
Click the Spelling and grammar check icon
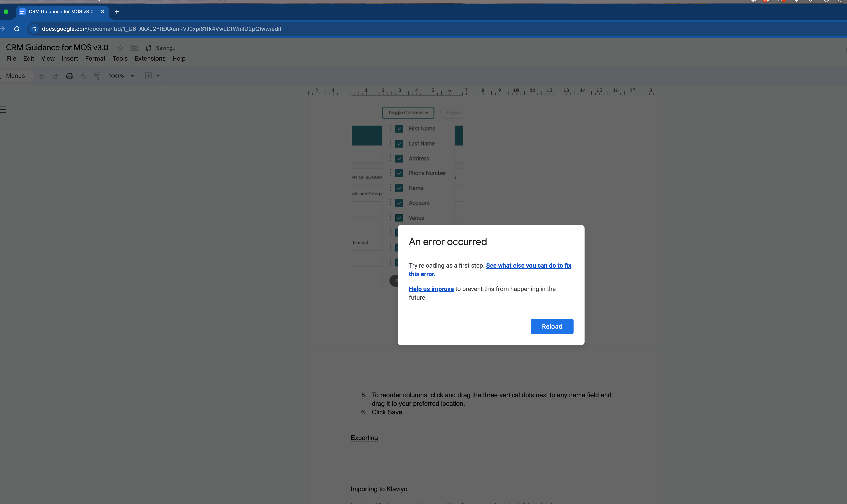(x=83, y=76)
